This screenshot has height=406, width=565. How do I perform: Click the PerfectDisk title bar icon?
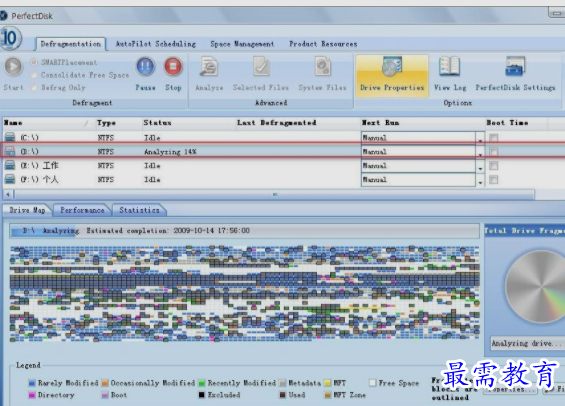[x=3, y=15]
